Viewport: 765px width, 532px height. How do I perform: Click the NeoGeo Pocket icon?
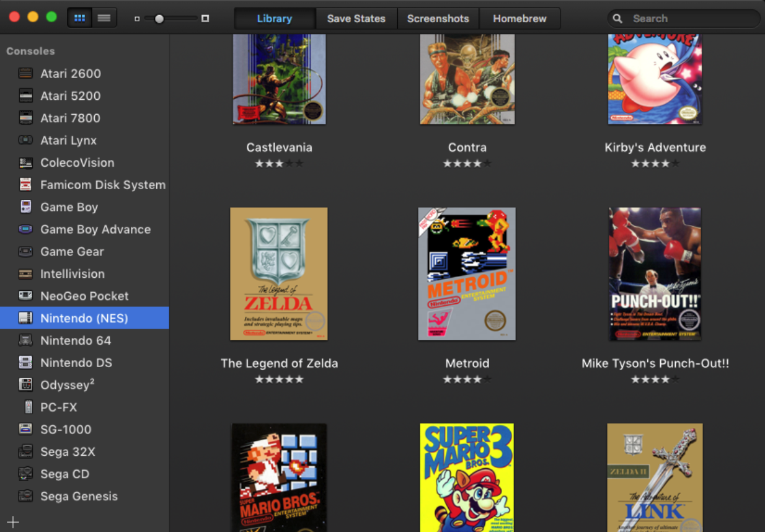pos(25,296)
